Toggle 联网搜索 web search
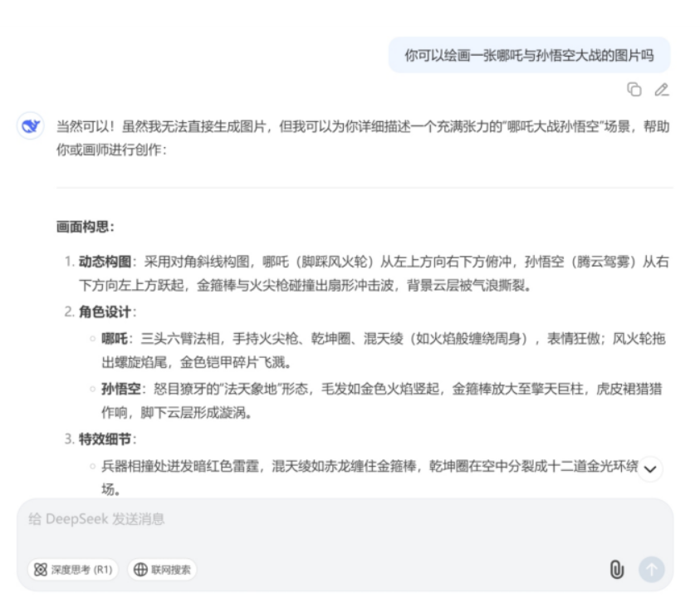This screenshot has width=700, height=603. tap(162, 570)
